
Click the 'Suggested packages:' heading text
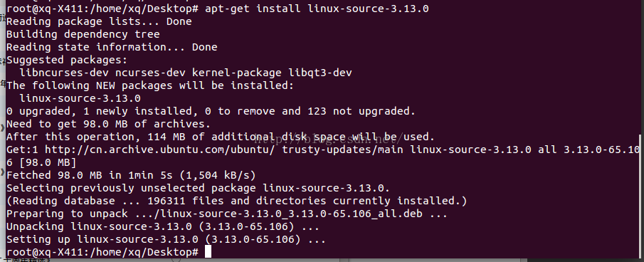tap(67, 60)
